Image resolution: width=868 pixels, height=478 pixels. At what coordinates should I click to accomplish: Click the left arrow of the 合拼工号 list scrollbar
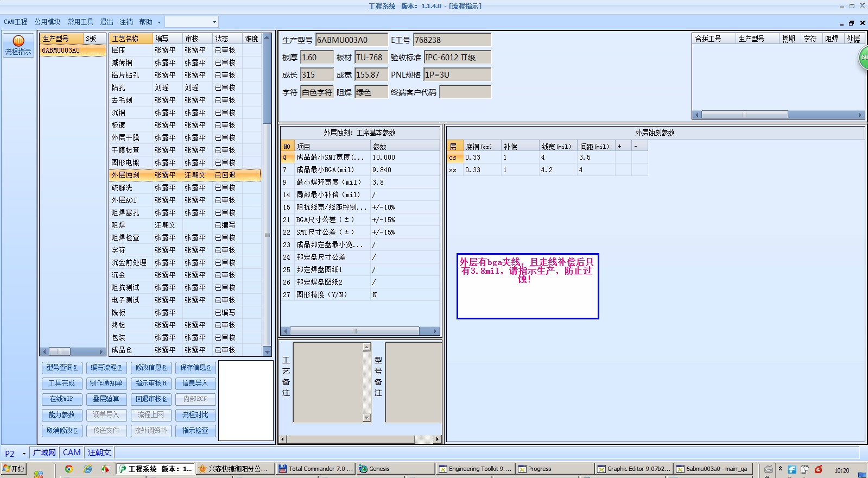[698, 115]
